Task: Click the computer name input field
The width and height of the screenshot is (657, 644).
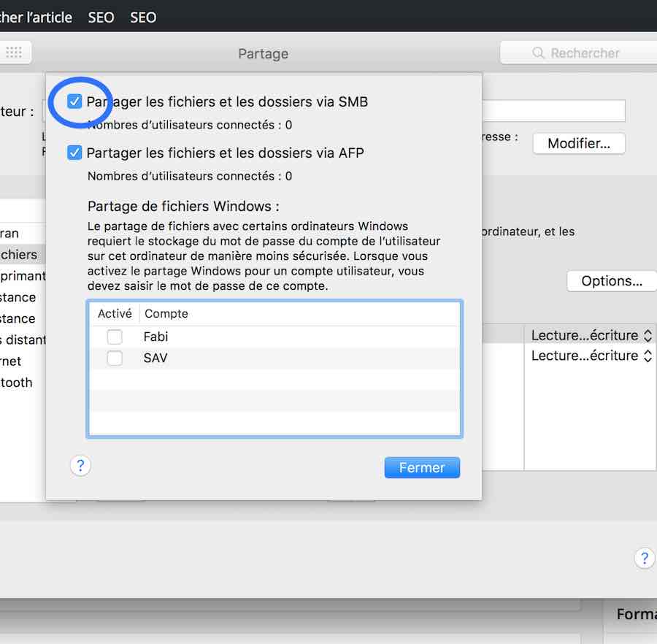Action: click(x=553, y=110)
